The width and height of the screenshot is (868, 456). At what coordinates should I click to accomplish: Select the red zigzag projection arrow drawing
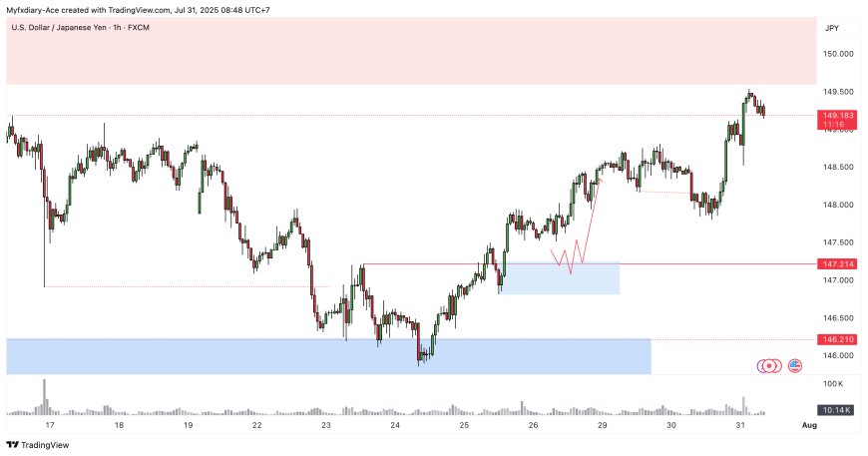[x=582, y=234]
